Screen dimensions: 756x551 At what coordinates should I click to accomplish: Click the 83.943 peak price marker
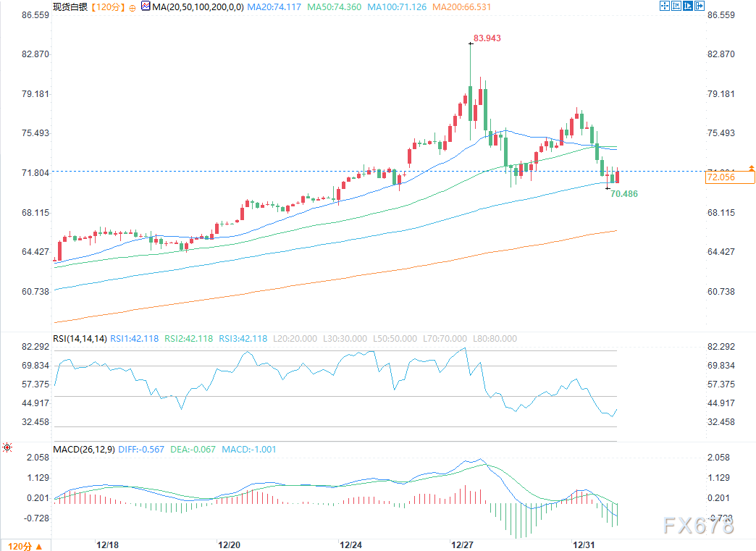coord(487,38)
